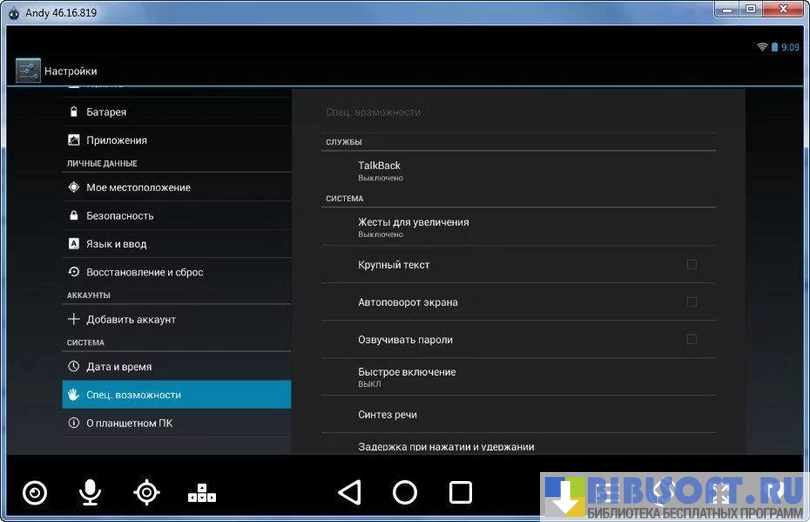Image resolution: width=810 pixels, height=522 pixels.
Task: Check the Озвучивать пароли checkbox
Action: (x=691, y=339)
